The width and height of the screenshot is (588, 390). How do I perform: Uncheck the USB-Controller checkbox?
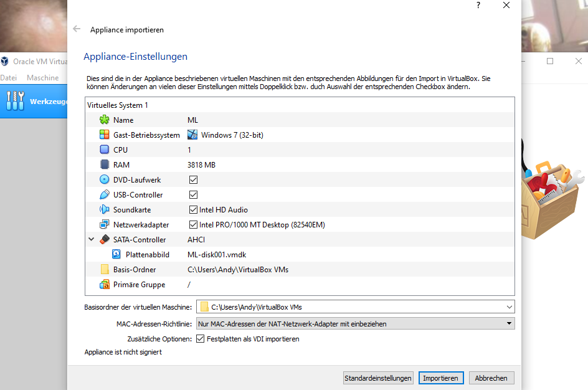point(193,194)
